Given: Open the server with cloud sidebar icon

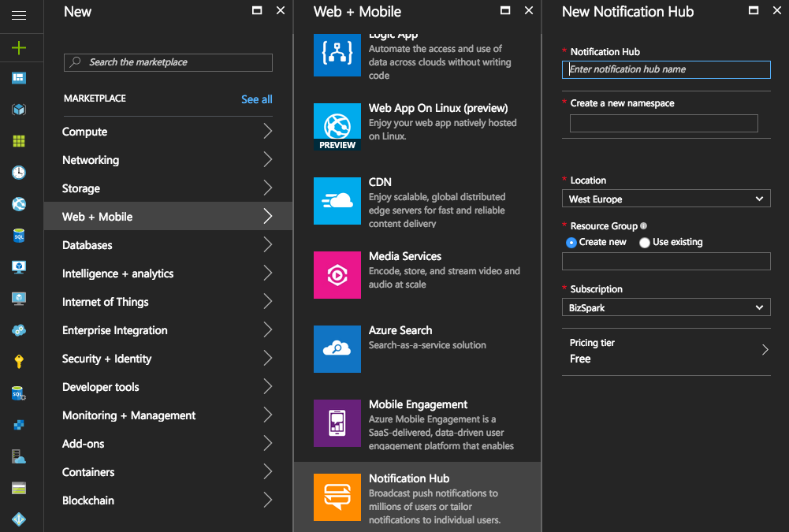Looking at the screenshot, I should click(x=19, y=456).
